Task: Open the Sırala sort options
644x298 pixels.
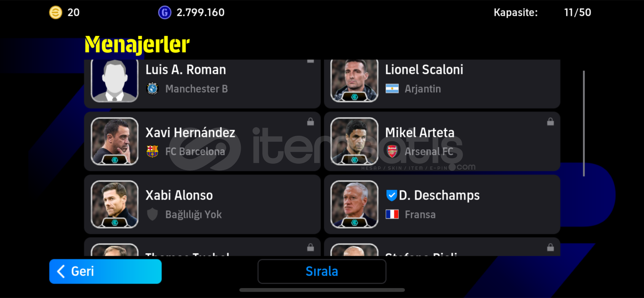Action: (x=322, y=271)
